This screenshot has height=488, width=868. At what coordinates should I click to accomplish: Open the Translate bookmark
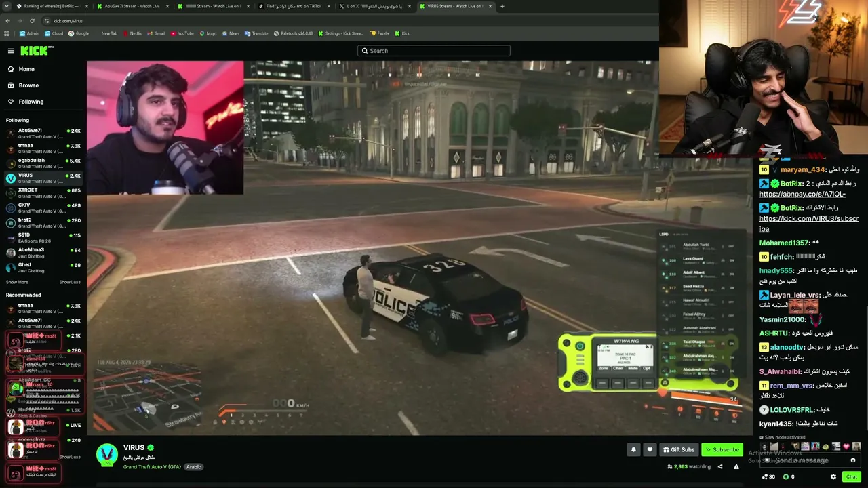point(257,33)
